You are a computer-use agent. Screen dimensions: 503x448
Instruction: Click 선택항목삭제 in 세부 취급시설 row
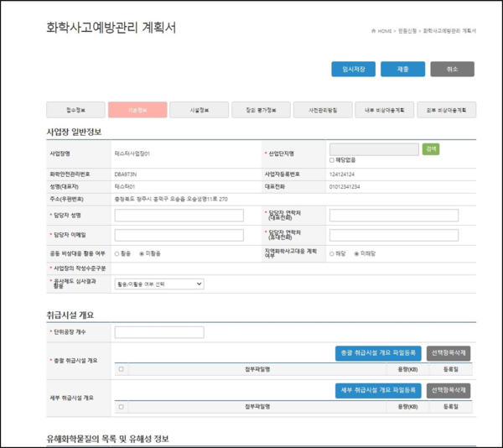449,391
